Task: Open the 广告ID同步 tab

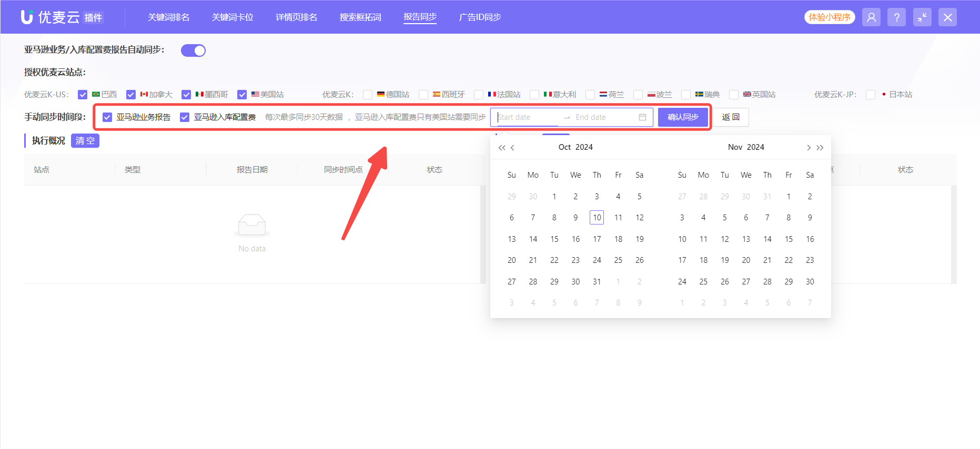Action: coord(480,17)
